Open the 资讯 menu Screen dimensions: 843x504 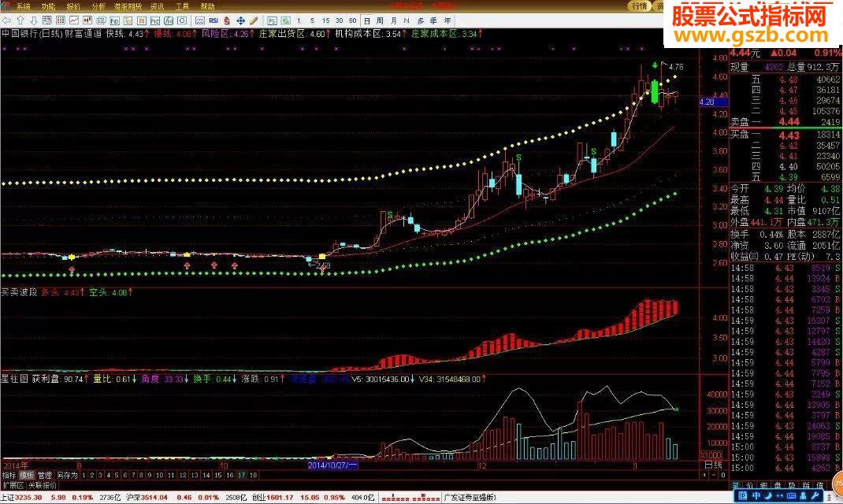158,6
